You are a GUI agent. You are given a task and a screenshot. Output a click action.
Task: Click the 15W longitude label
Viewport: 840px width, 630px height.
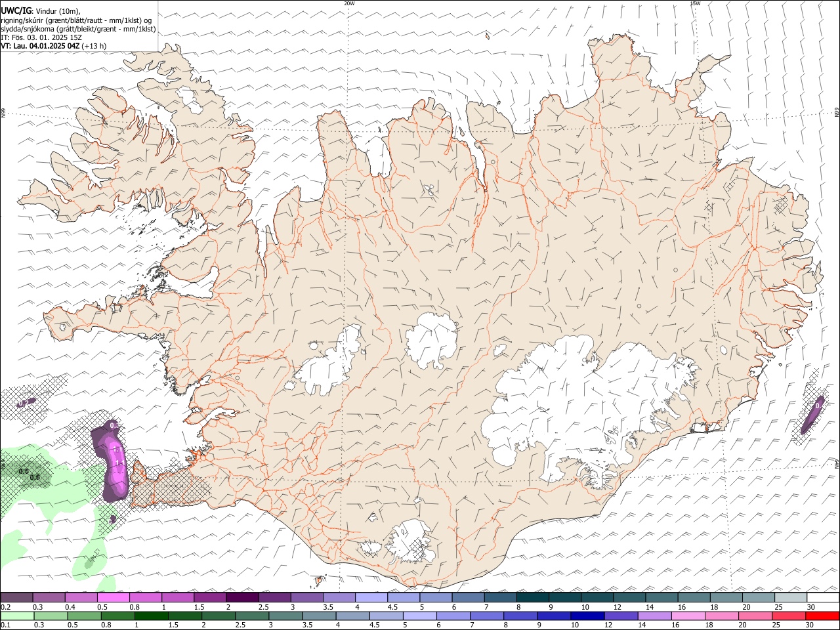tap(695, 3)
